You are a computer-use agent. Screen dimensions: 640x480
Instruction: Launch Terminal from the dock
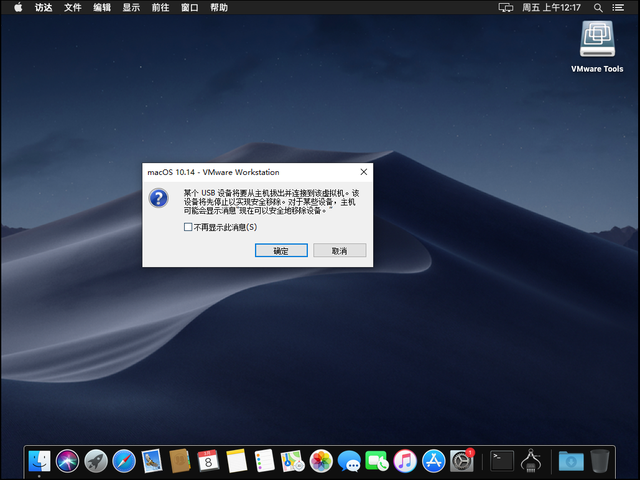pos(502,461)
